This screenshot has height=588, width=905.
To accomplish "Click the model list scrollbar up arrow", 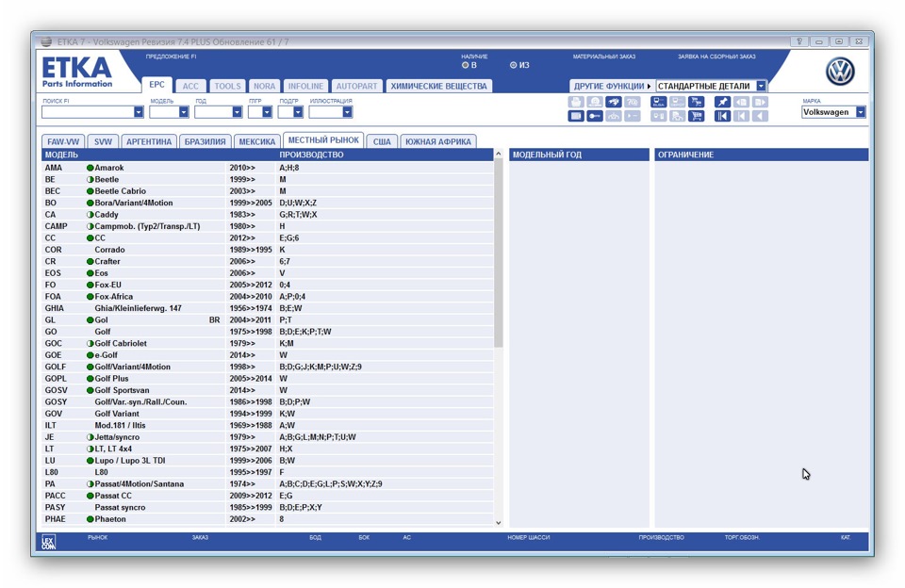I will 498,155.
